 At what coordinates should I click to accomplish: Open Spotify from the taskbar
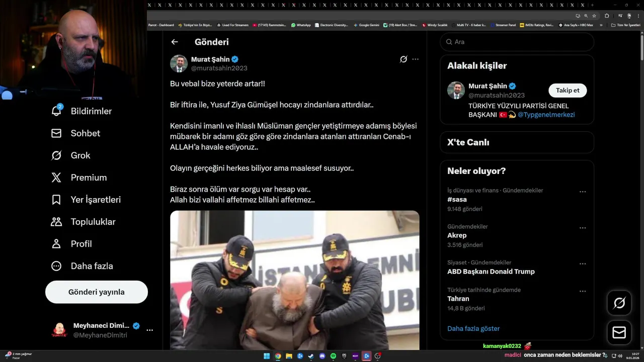pos(333,356)
